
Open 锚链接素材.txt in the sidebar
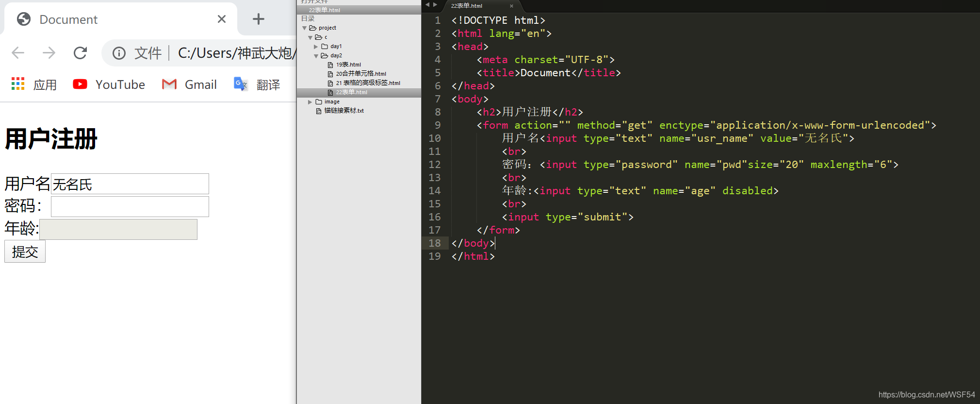tap(344, 111)
